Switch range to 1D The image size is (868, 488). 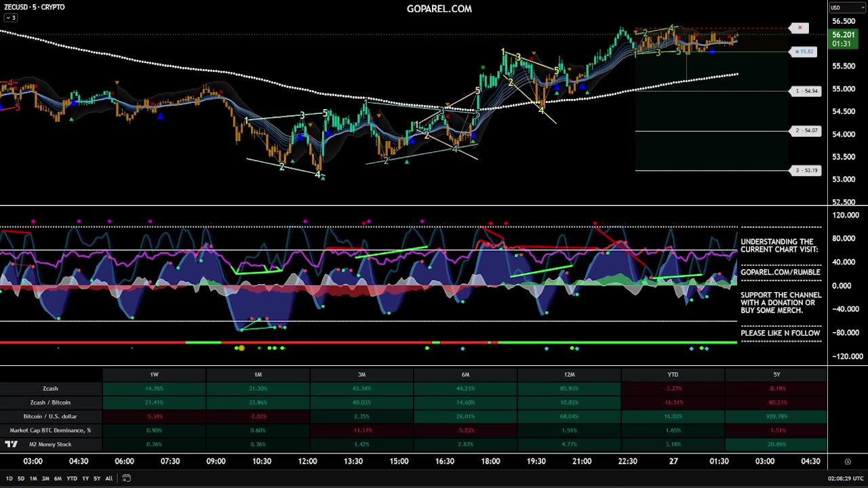point(9,479)
